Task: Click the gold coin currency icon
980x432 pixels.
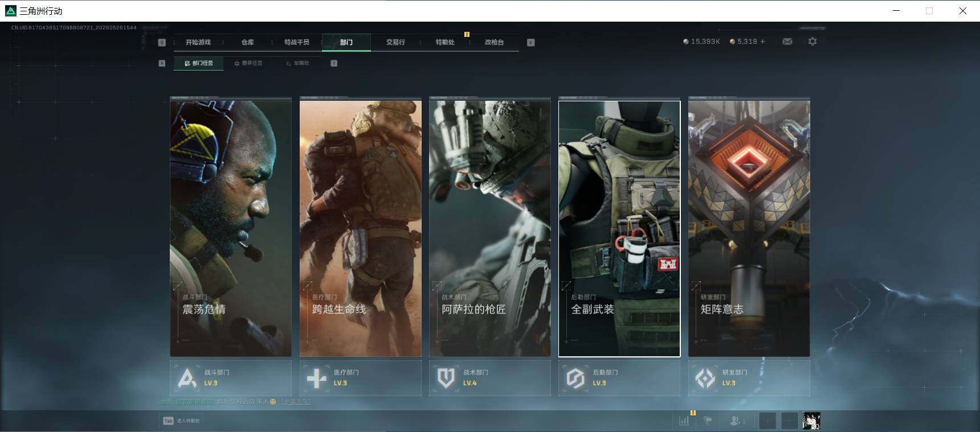Action: coord(732,42)
